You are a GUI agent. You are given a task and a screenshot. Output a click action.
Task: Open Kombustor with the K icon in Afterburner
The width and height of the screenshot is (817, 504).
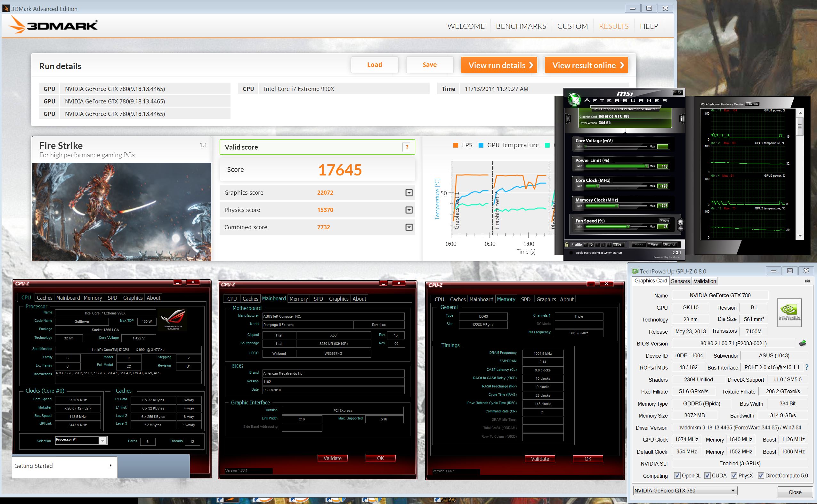click(x=568, y=119)
